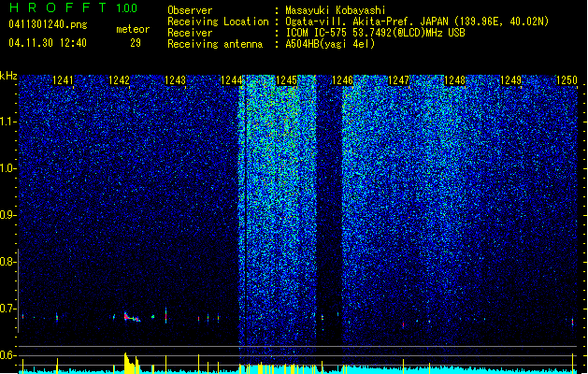Viewport: 588px width, 374px height.
Task: Click the Receiver label
Action: point(190,33)
